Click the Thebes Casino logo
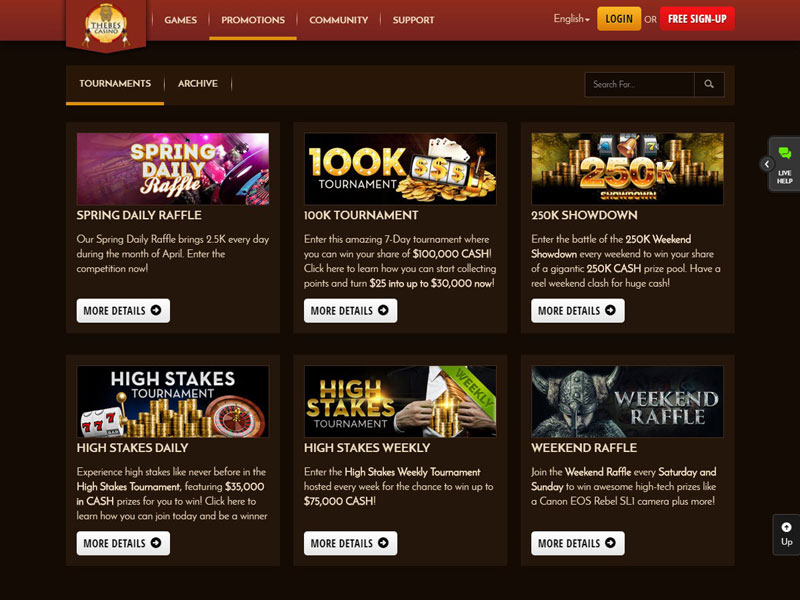This screenshot has width=800, height=600. tap(106, 24)
